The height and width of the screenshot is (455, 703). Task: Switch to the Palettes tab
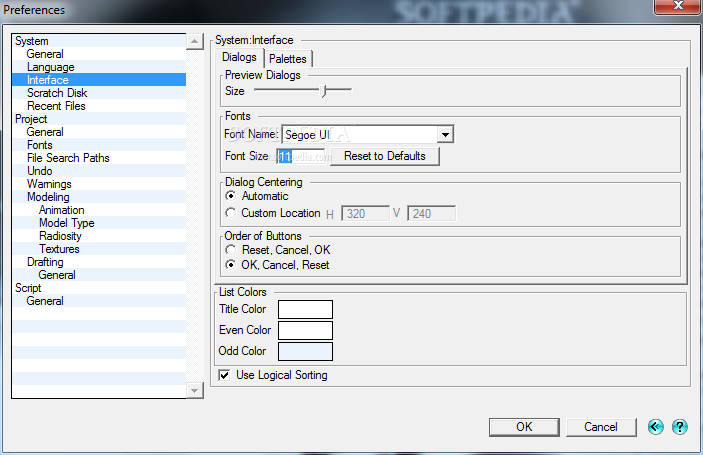[288, 59]
